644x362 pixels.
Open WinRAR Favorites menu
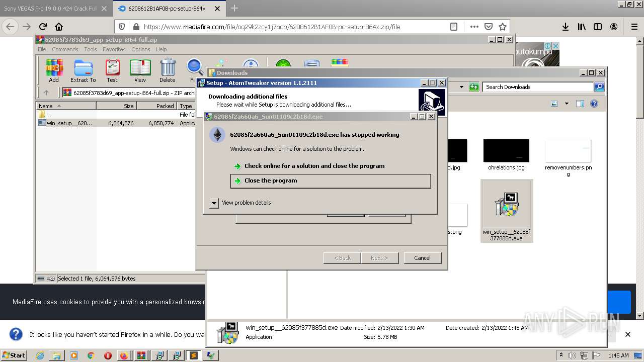tap(114, 49)
